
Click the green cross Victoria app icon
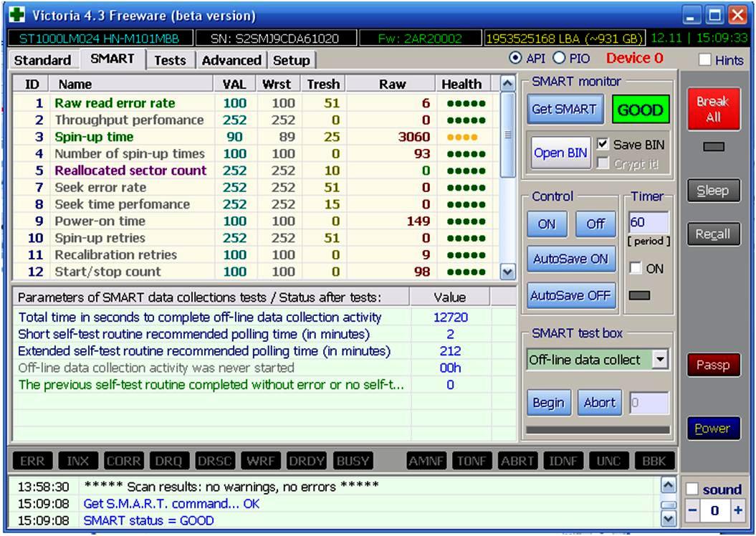17,15
